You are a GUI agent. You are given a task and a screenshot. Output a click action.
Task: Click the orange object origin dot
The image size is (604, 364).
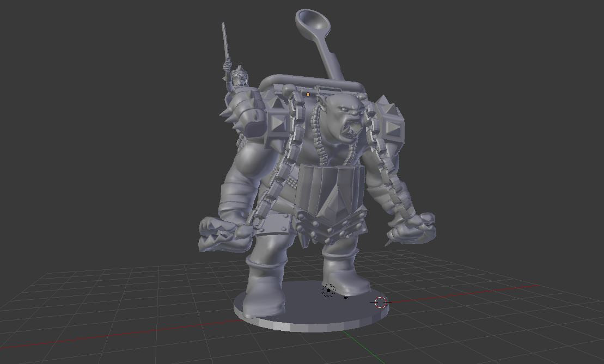click(x=308, y=95)
